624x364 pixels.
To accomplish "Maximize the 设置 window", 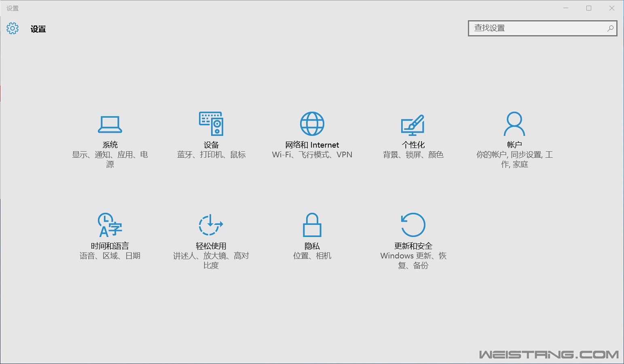I will pyautogui.click(x=589, y=8).
